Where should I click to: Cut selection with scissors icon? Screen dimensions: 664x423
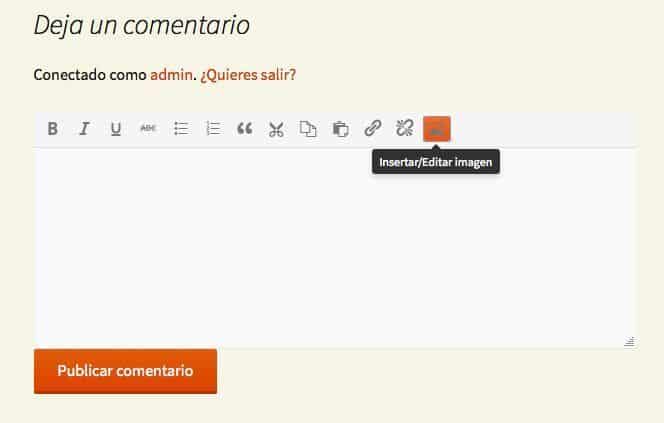click(276, 129)
